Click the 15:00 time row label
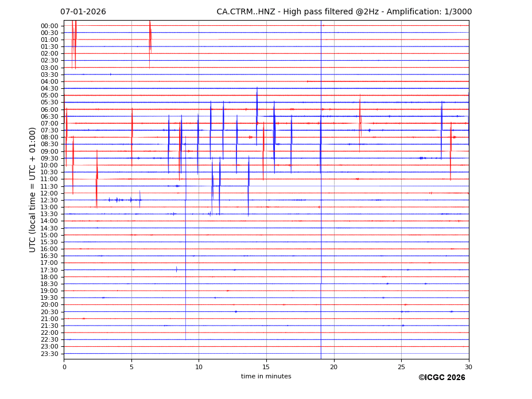532x399 pixels. pyautogui.click(x=49, y=235)
